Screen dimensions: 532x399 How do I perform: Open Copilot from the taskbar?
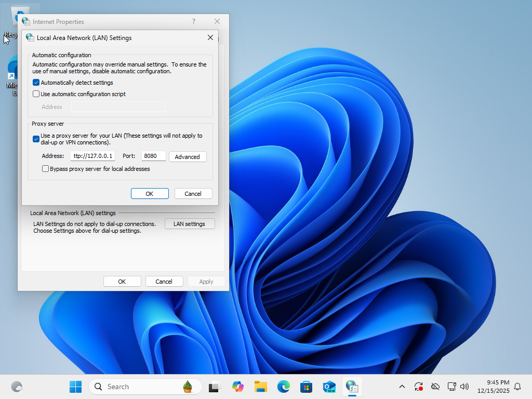pos(238,387)
